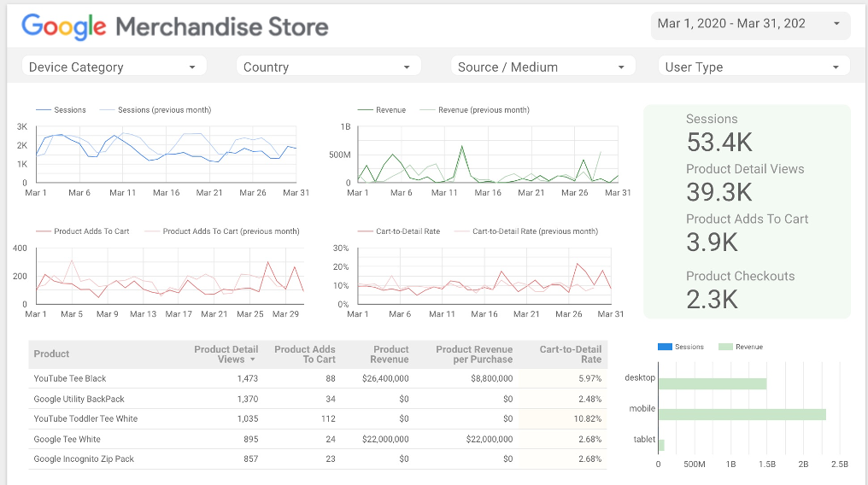The width and height of the screenshot is (868, 485).
Task: Click the green Revenue legend swatch in bar chart
Action: [x=726, y=347]
